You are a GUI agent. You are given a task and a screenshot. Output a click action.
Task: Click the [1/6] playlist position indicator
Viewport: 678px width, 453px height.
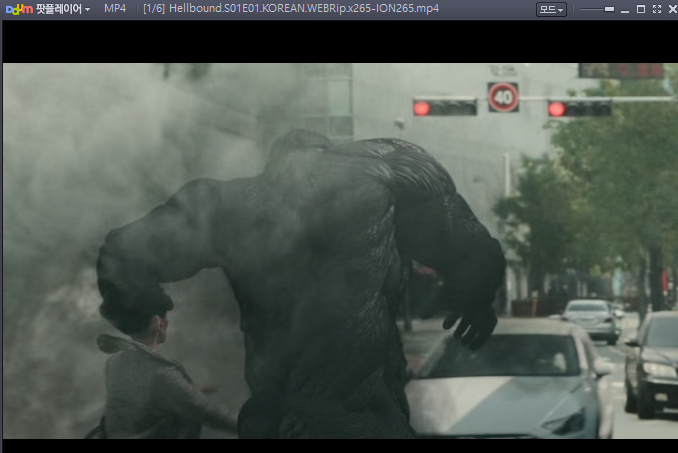154,9
